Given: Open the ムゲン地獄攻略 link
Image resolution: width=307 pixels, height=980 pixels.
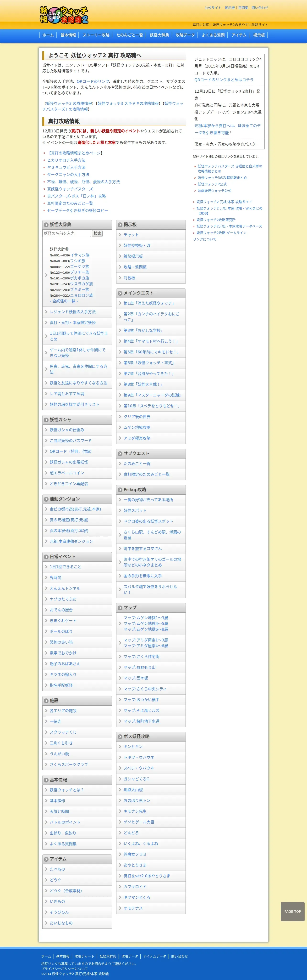Looking at the screenshot, I should click(x=137, y=428).
